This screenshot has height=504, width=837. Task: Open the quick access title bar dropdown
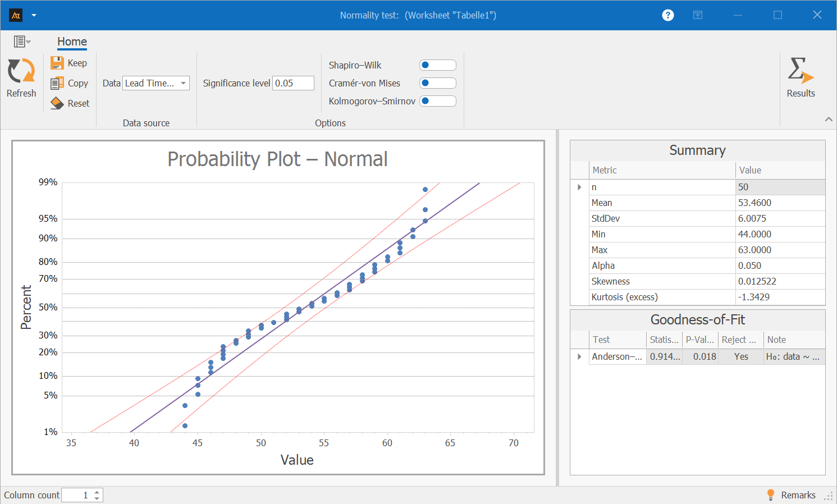point(34,15)
